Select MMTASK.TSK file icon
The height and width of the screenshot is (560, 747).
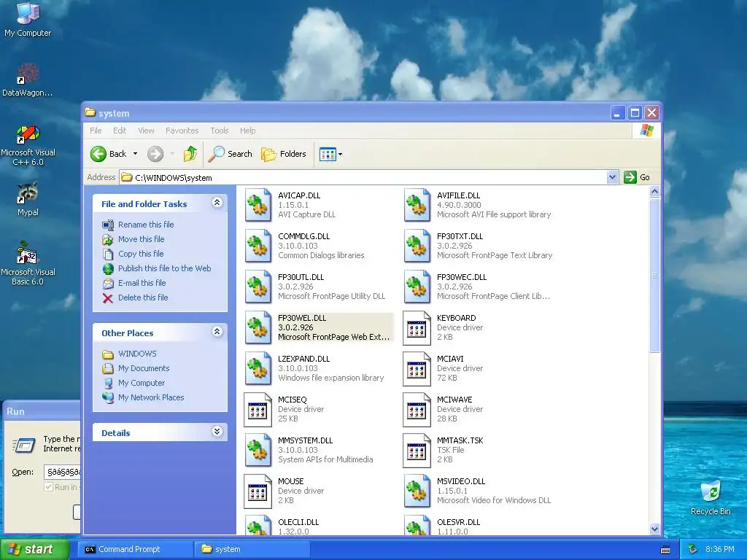click(417, 451)
